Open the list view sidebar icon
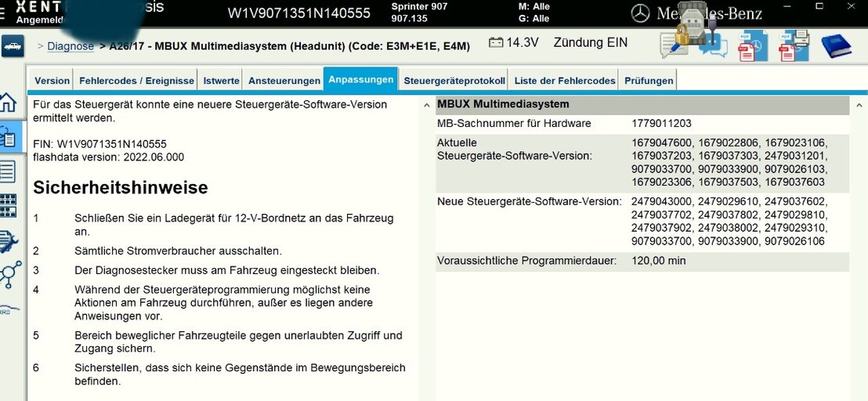 8,172
